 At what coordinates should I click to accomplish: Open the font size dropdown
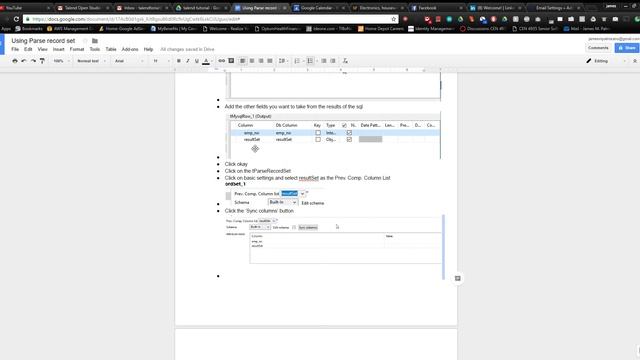point(161,61)
